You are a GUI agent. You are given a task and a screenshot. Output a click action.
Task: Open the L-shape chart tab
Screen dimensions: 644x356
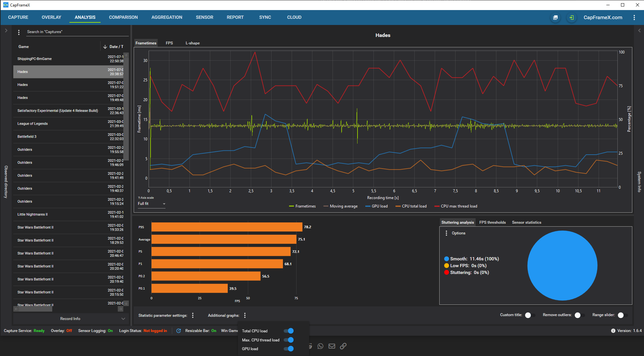point(192,43)
